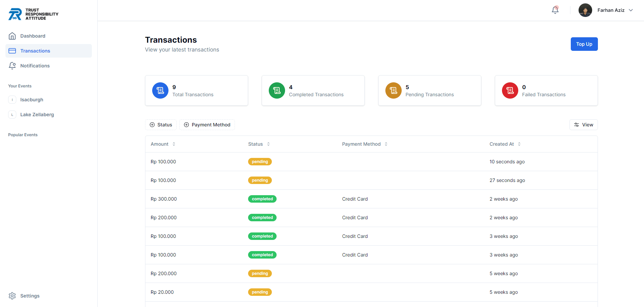Open the notification bell icon

tap(555, 10)
